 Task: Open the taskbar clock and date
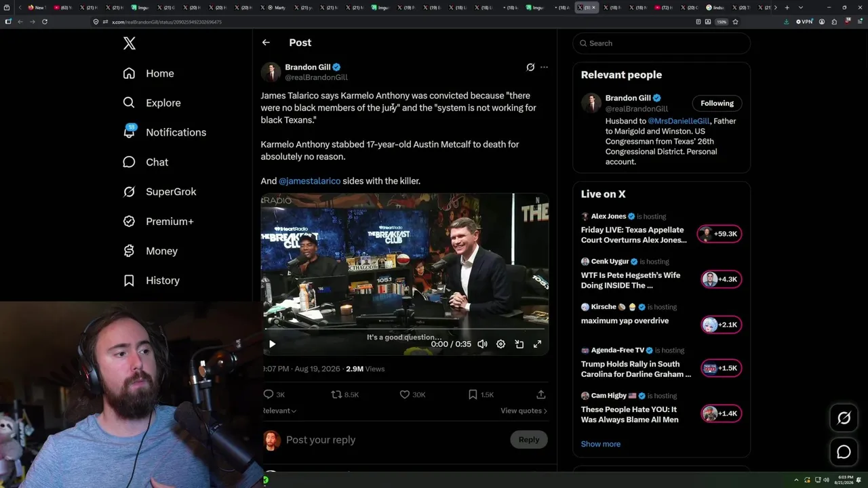[x=845, y=480]
